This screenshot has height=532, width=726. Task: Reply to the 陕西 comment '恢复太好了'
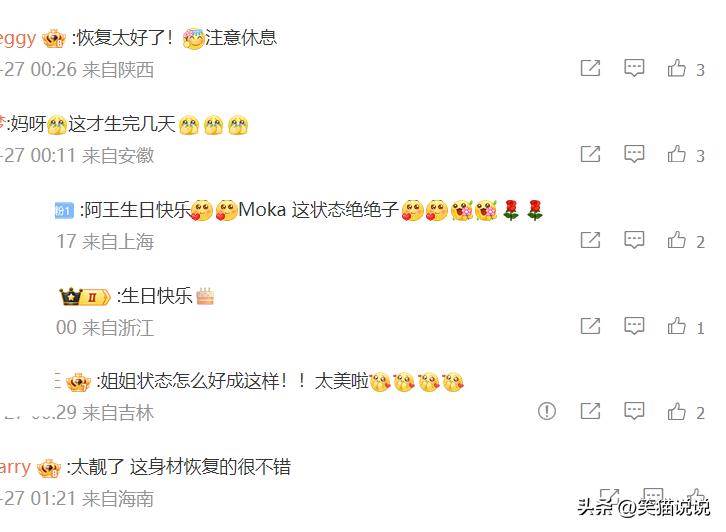click(634, 68)
